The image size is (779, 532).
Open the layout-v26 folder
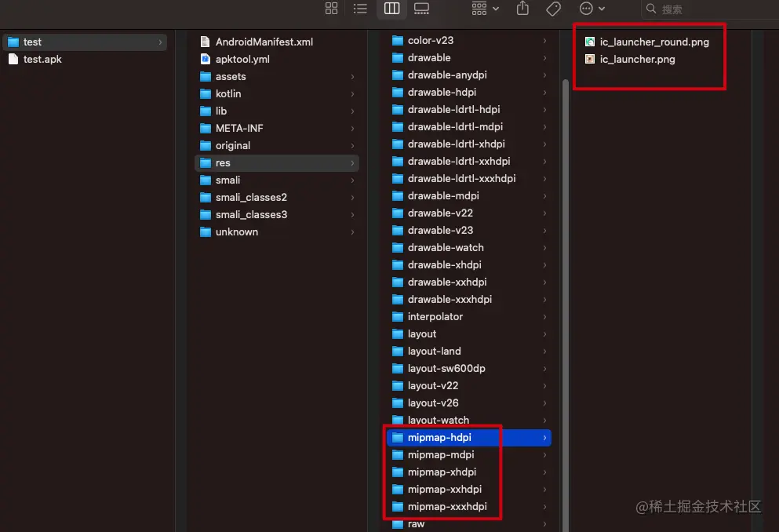pos(469,403)
